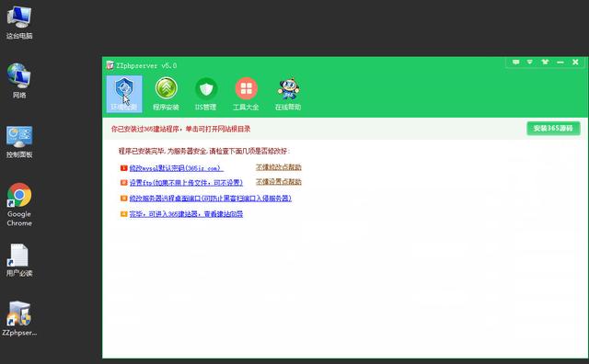
Task: Select the 用户必读 document shortcut
Action: tap(19, 260)
